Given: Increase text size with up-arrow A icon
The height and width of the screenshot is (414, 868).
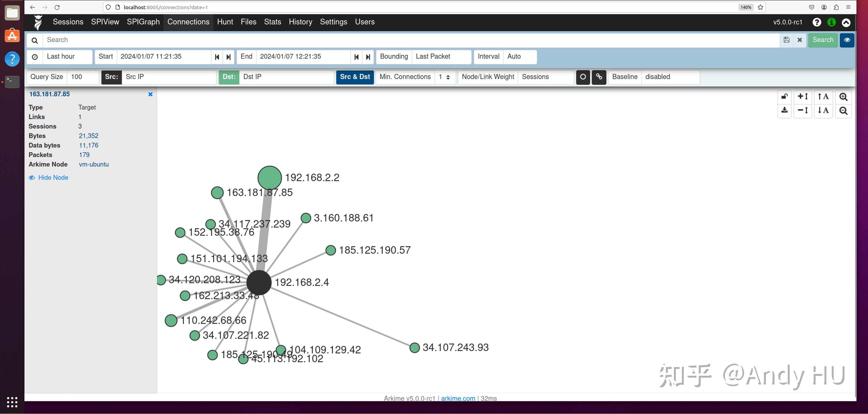Looking at the screenshot, I should [823, 97].
